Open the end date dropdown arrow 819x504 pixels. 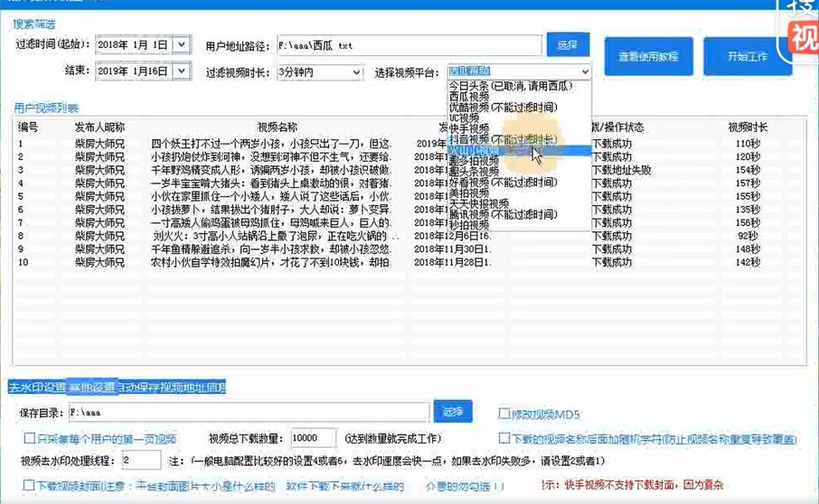point(181,71)
